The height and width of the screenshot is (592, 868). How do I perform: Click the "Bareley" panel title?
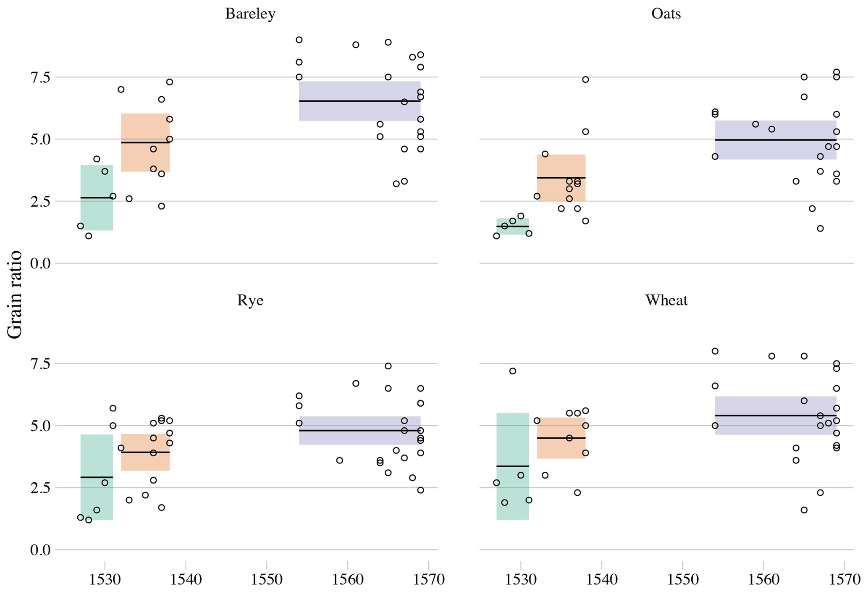click(x=250, y=14)
